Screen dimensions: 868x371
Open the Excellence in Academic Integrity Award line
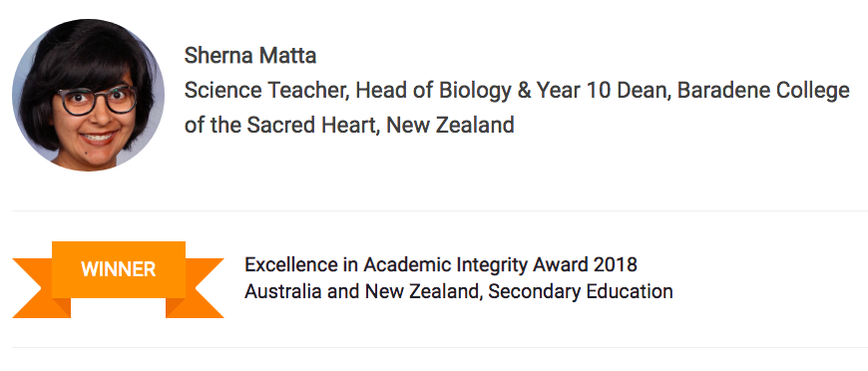pyautogui.click(x=441, y=265)
